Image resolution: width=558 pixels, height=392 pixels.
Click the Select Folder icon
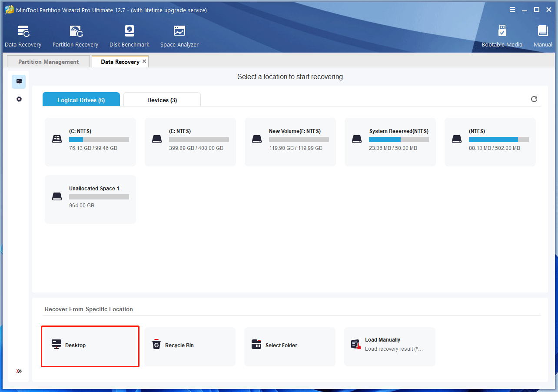coord(256,344)
